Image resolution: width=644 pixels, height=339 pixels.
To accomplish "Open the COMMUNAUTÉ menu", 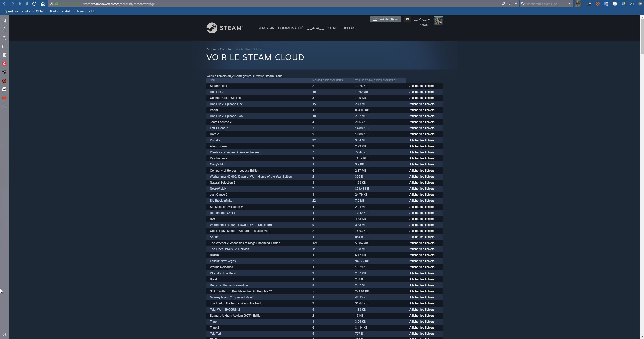I will point(290,28).
